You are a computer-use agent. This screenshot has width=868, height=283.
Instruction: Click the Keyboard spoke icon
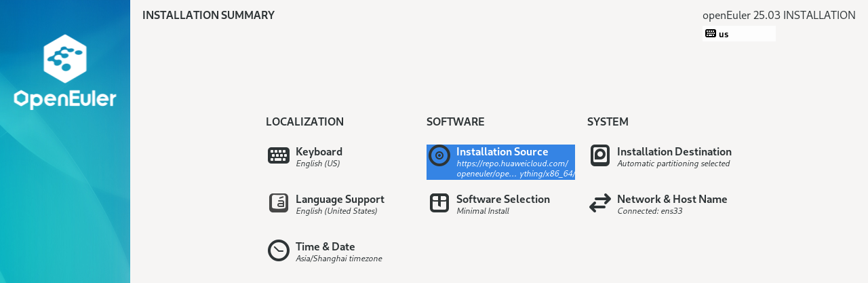[x=279, y=155]
